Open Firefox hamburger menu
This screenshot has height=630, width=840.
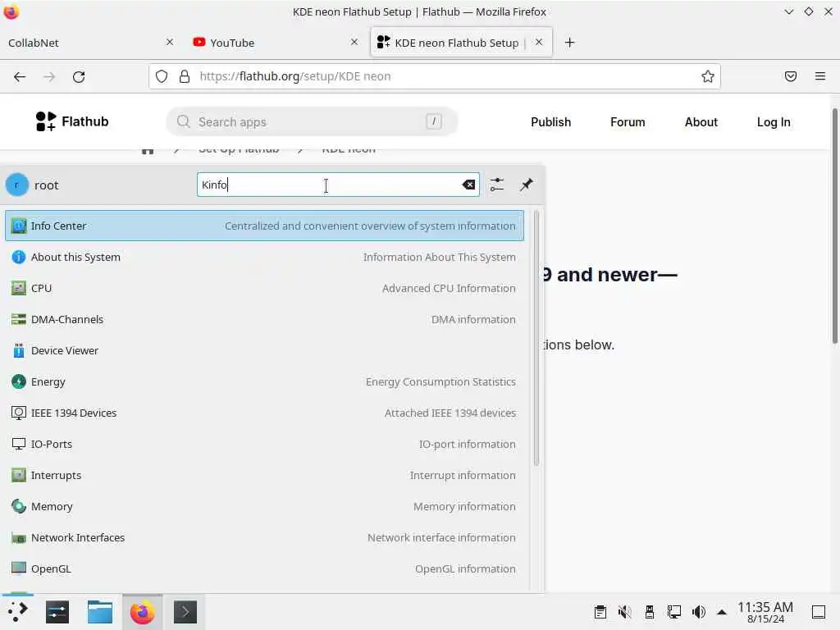coord(819,76)
